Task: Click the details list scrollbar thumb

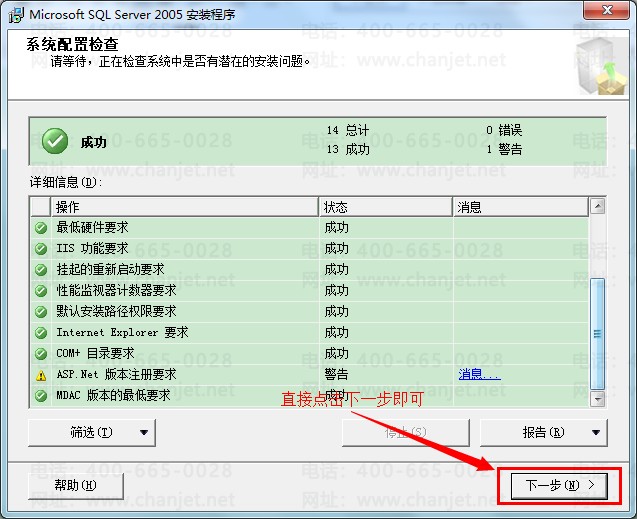Action: coord(598,334)
